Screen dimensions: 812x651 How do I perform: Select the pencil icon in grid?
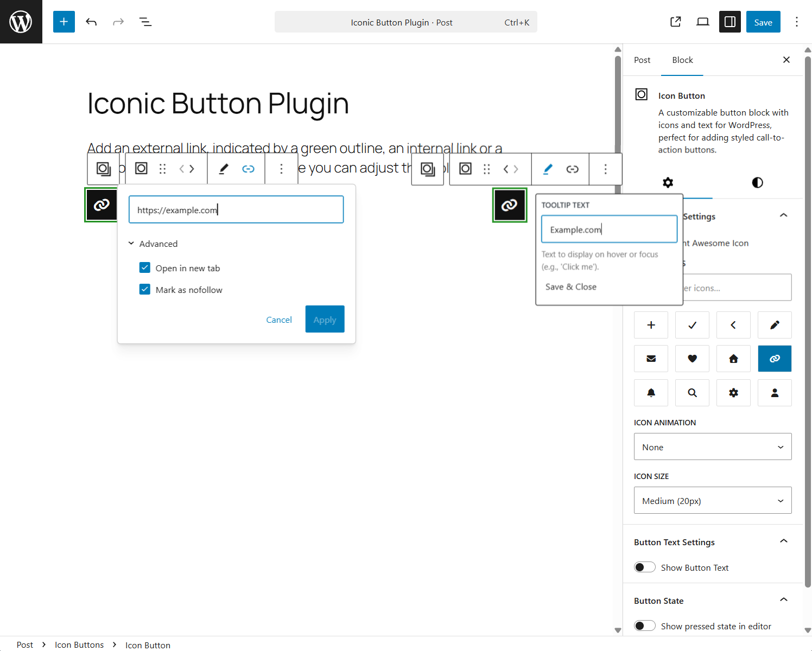tap(775, 325)
